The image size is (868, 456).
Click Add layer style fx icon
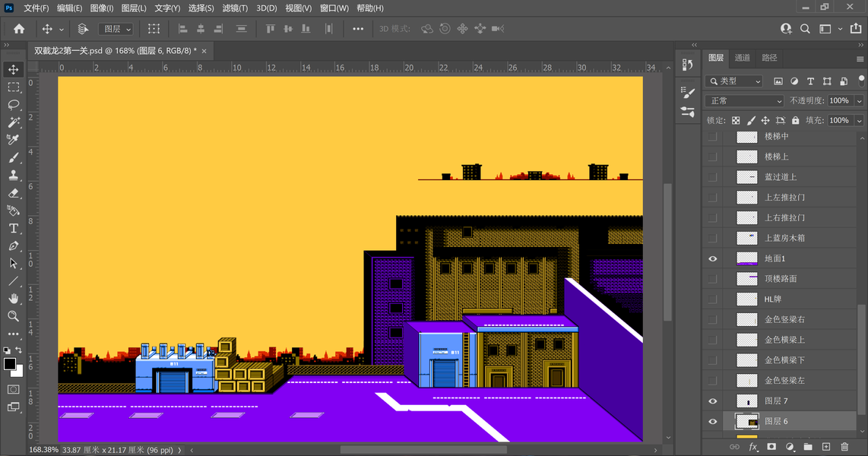click(753, 447)
